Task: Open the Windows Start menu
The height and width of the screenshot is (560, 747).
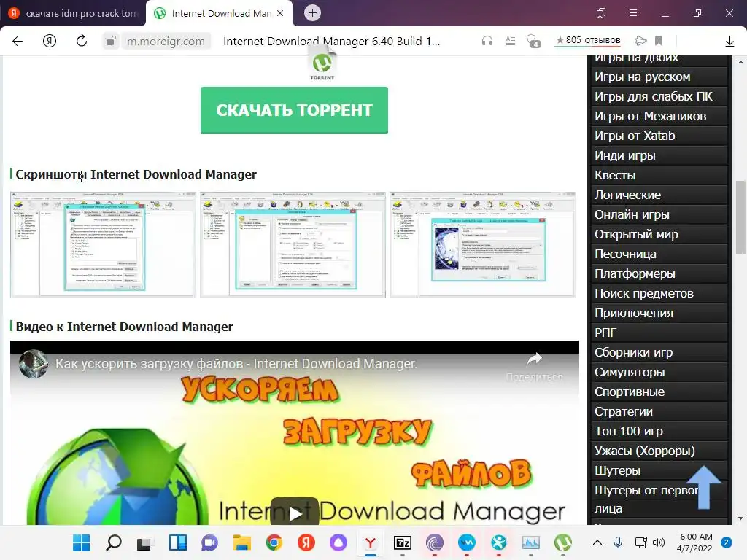Action: point(81,542)
